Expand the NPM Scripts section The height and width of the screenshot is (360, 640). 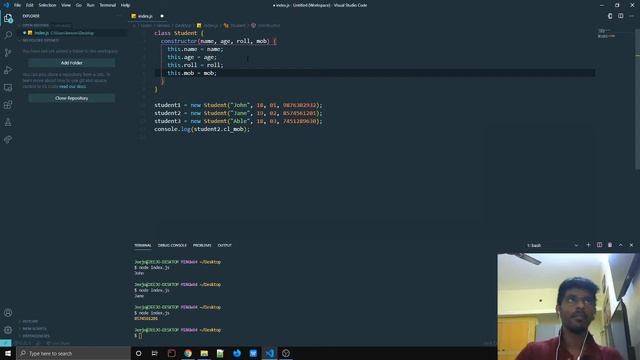pos(34,329)
